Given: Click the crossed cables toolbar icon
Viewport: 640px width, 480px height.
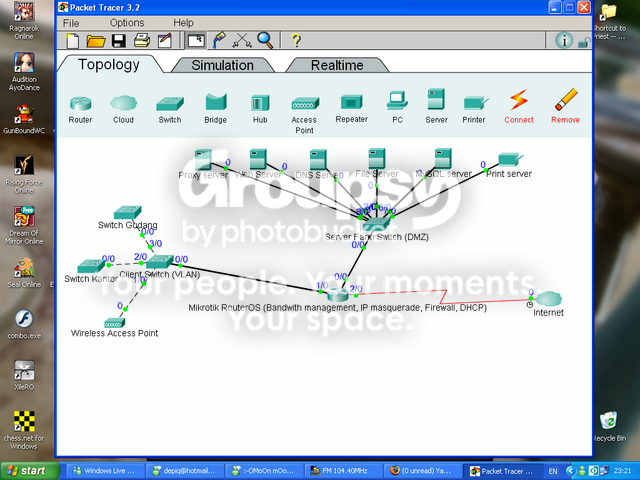Looking at the screenshot, I should click(x=242, y=41).
